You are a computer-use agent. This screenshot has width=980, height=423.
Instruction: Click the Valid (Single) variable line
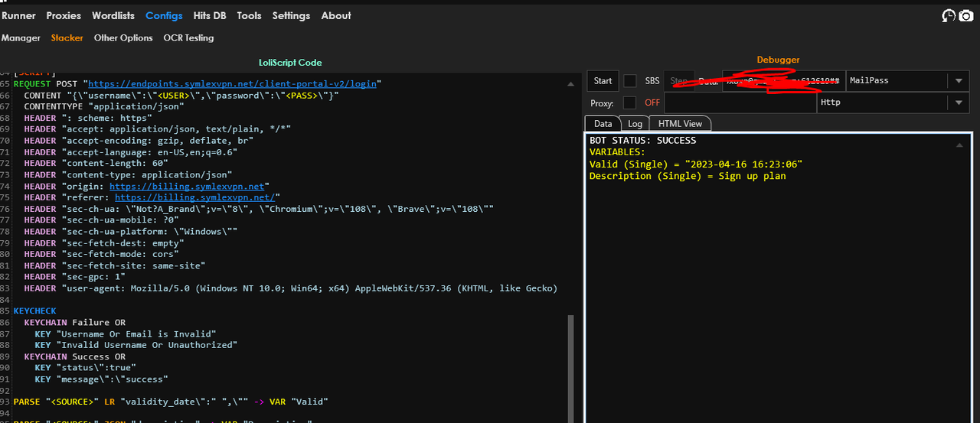click(x=696, y=164)
